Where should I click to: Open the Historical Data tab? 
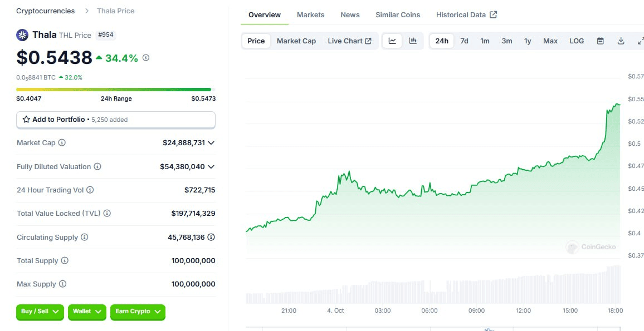coord(467,15)
